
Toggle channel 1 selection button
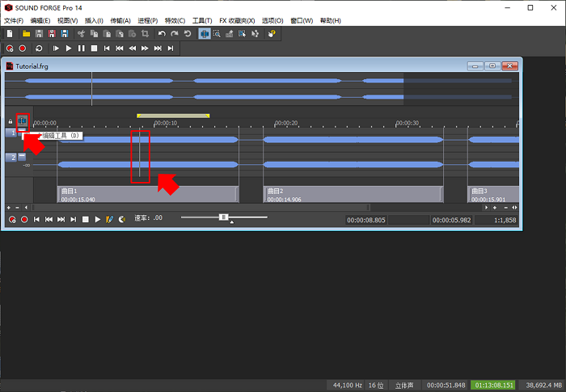tap(11, 133)
